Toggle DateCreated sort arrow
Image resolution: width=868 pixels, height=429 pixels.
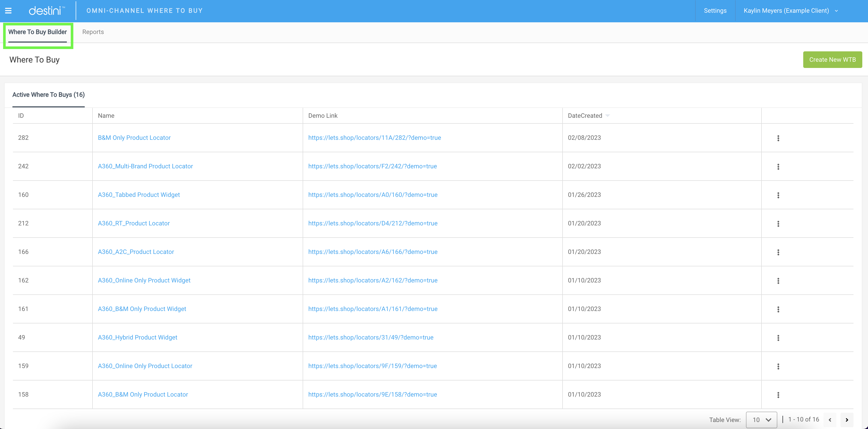point(608,116)
